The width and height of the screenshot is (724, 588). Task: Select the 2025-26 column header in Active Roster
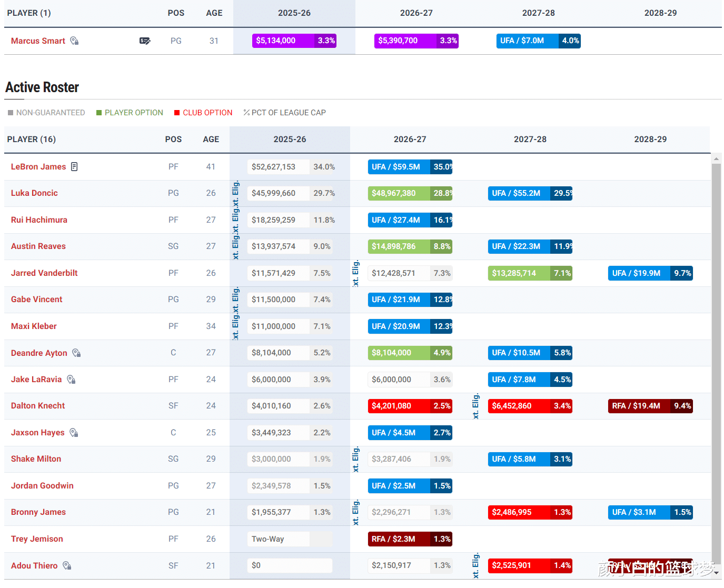290,139
